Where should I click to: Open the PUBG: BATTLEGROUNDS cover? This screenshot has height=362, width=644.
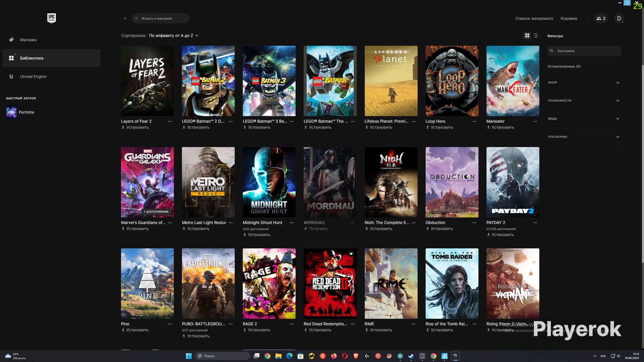(x=208, y=283)
